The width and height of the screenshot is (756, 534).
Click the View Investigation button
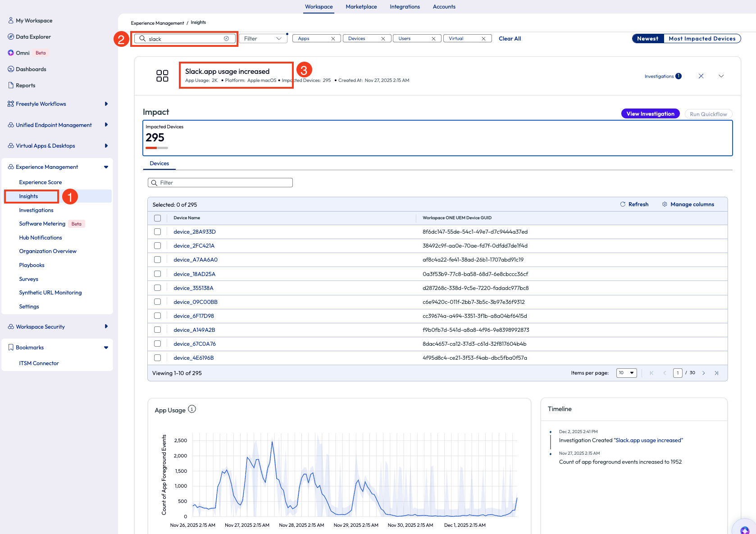point(650,114)
